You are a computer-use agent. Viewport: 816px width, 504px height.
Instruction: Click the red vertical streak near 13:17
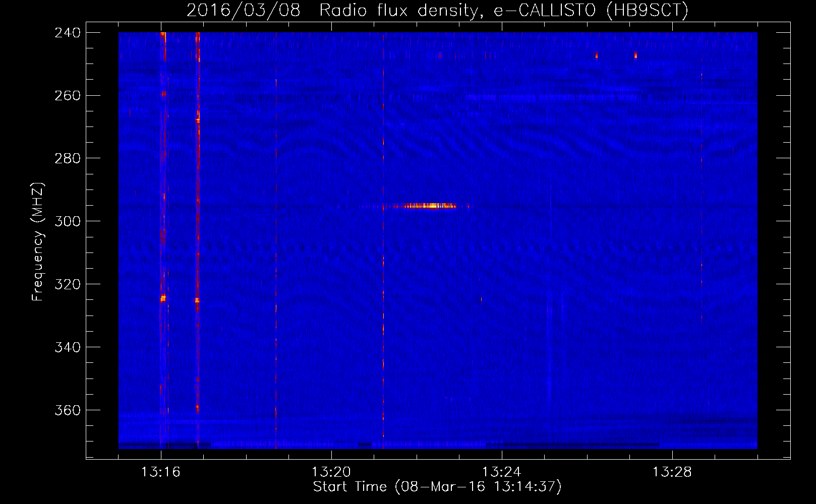197,240
